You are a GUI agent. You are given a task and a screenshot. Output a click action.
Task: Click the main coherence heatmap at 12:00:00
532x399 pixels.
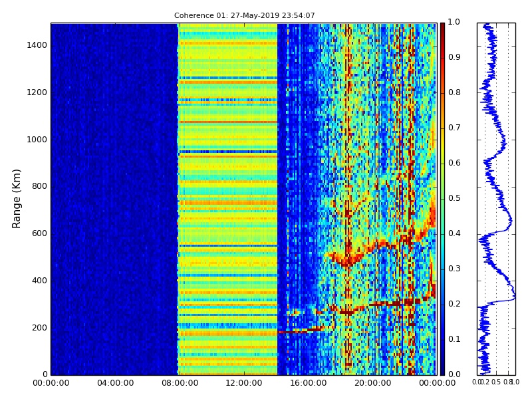[244, 199]
